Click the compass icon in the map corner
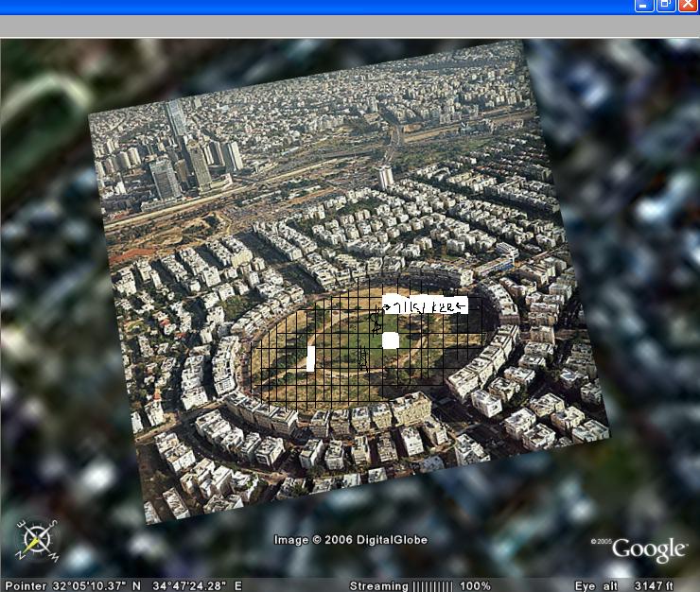The width and height of the screenshot is (700, 592). point(37,540)
